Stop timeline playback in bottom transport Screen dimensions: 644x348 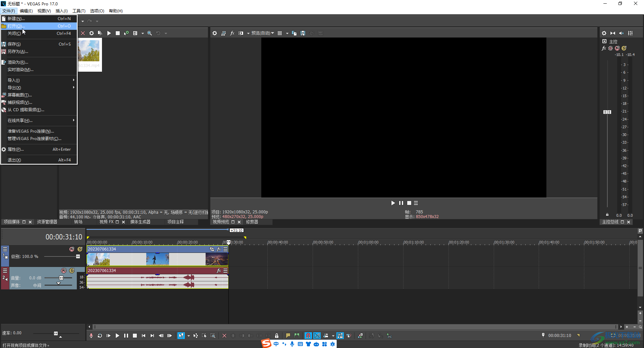click(135, 336)
